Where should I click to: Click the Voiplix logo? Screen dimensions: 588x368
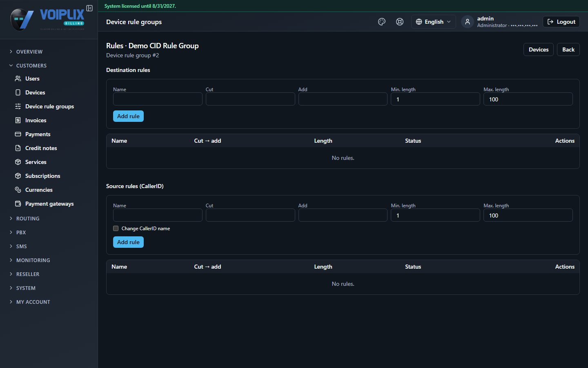[47, 19]
